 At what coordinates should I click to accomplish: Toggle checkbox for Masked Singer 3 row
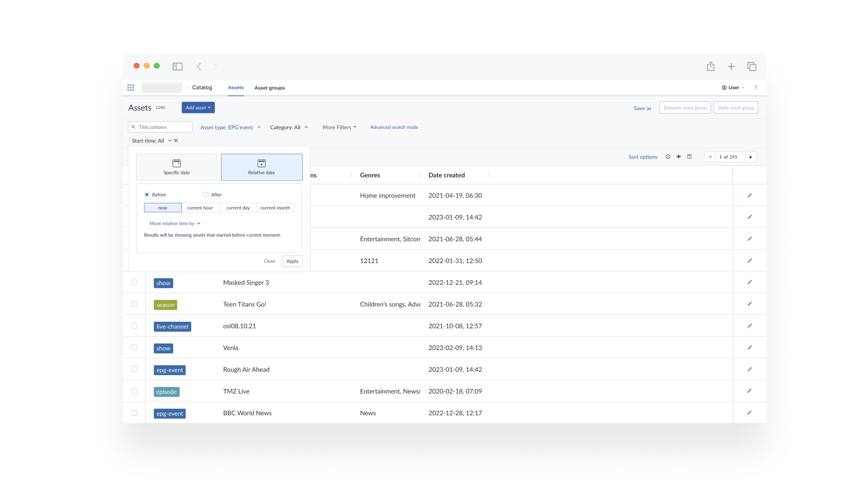pyautogui.click(x=133, y=282)
